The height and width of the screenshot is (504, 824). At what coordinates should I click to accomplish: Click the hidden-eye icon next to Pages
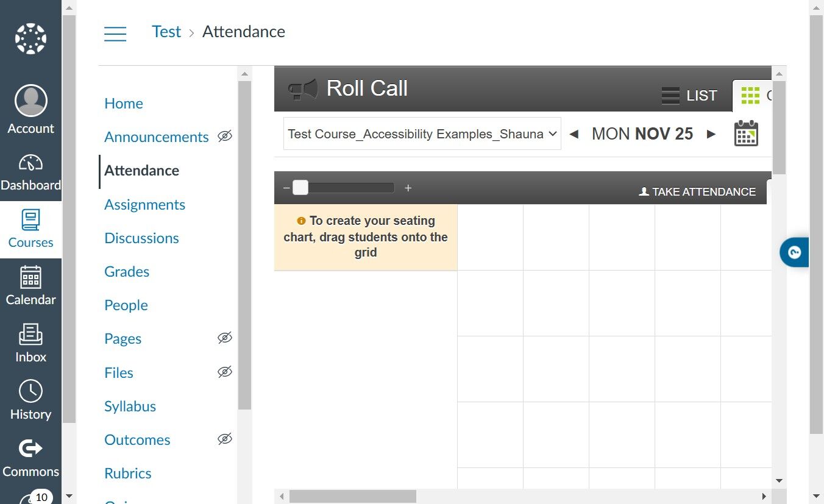(x=225, y=338)
